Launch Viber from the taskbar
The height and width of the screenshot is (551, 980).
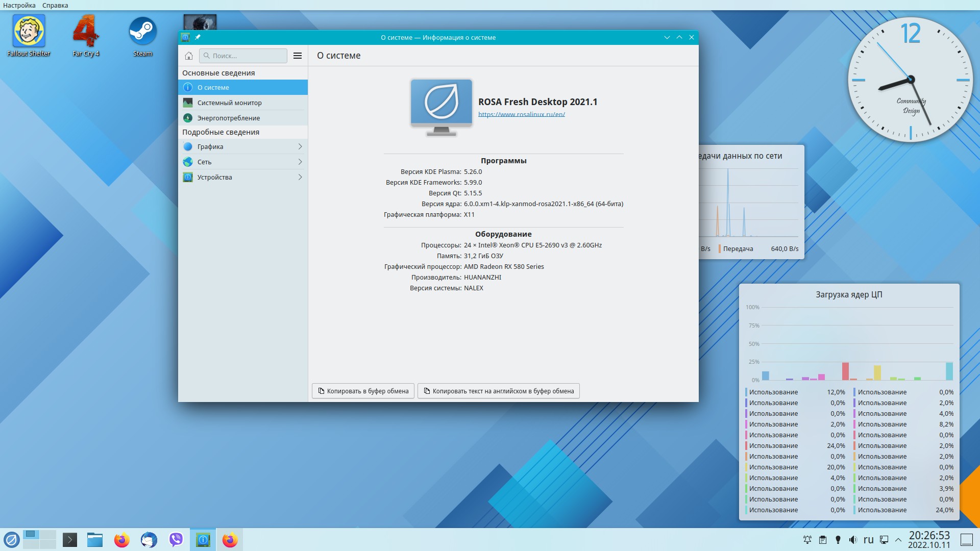tap(176, 539)
